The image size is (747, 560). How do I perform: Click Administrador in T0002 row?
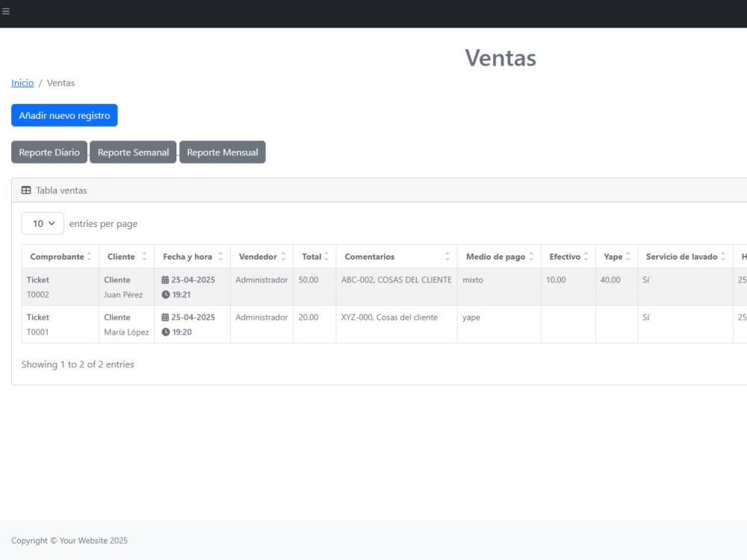[261, 280]
